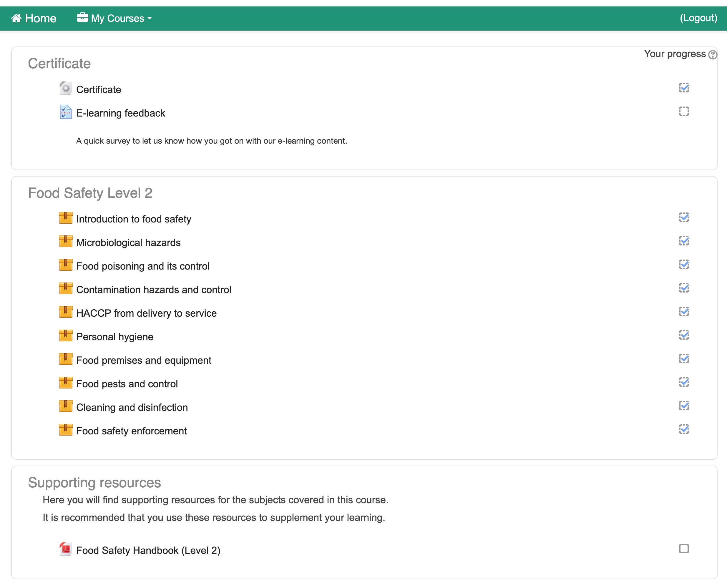Viewport: 727px width, 588px height.
Task: Open Introduction to food safety module
Action: tap(133, 219)
